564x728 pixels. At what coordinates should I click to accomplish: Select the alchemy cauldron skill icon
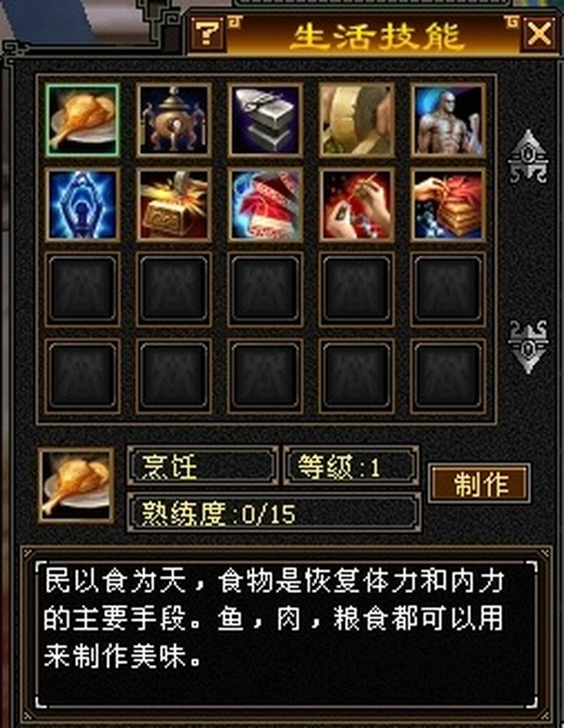point(174,120)
